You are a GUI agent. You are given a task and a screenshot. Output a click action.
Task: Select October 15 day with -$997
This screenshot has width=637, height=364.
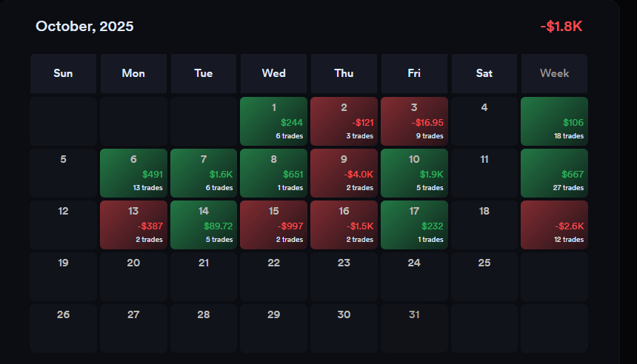273,225
